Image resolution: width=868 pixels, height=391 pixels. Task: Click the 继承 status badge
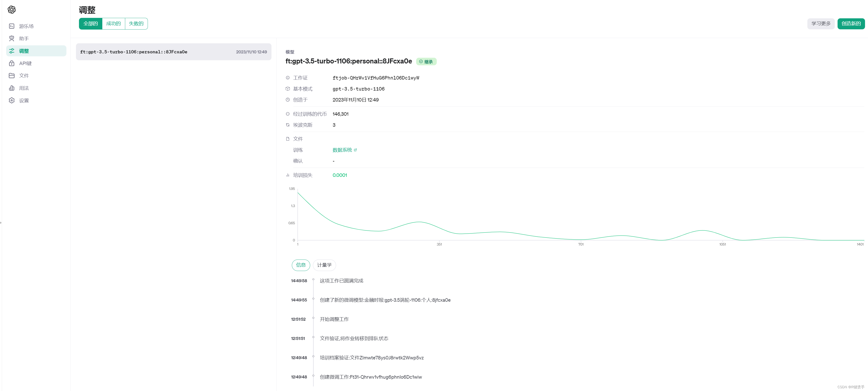pyautogui.click(x=426, y=62)
